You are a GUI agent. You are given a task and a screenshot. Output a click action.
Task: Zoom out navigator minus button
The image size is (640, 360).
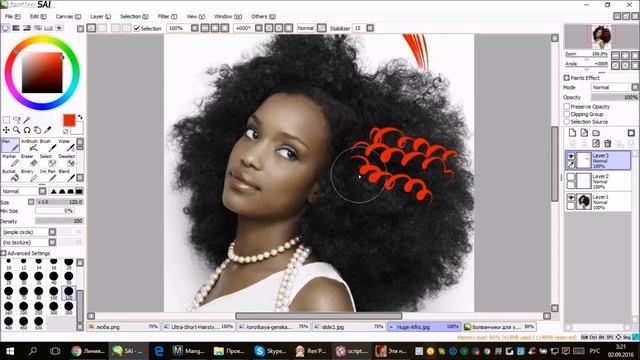coord(616,55)
